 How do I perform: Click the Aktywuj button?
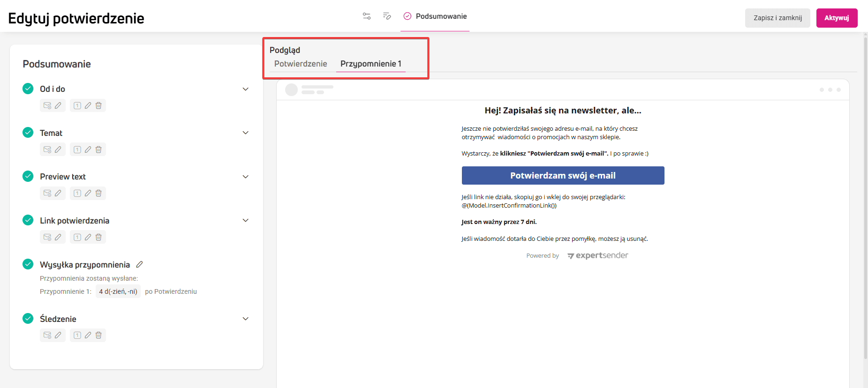coord(837,18)
